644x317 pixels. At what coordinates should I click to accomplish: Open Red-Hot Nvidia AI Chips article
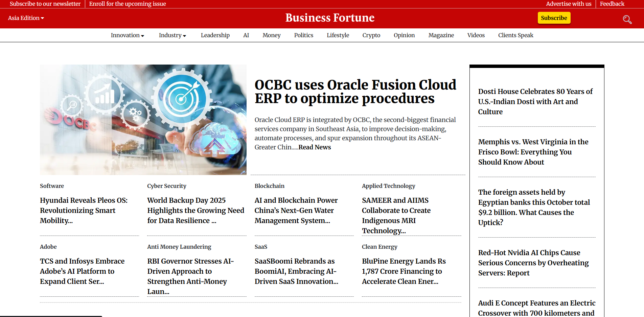pos(533,263)
